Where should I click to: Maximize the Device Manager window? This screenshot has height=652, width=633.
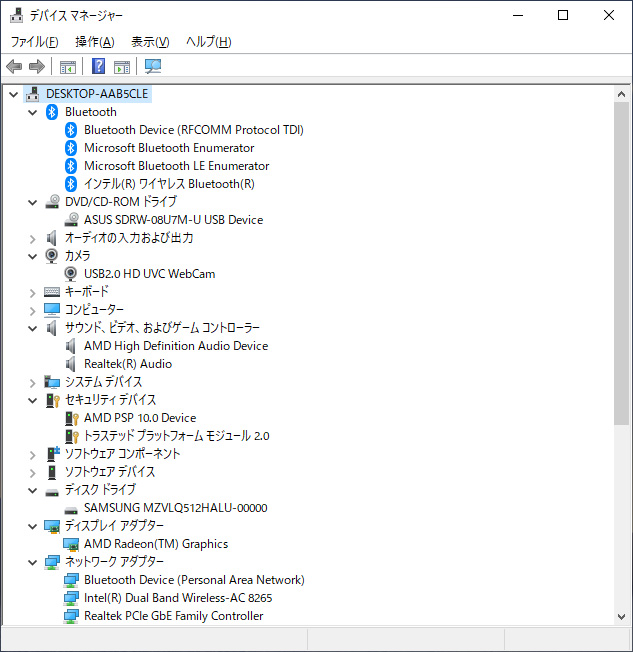[563, 15]
